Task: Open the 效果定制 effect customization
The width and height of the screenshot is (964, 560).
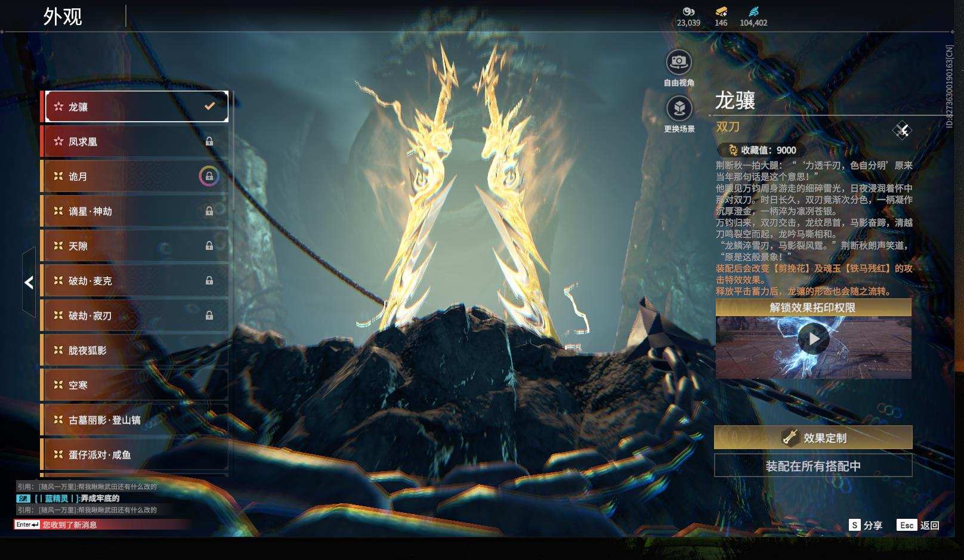Action: click(813, 438)
